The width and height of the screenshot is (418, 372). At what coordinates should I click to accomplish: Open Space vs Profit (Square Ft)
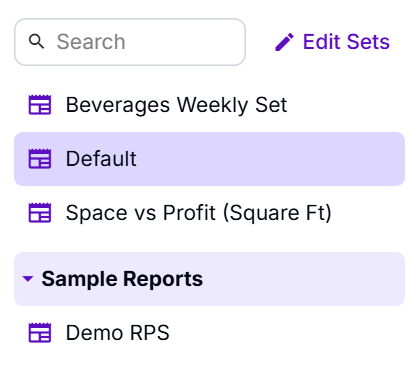click(209, 213)
